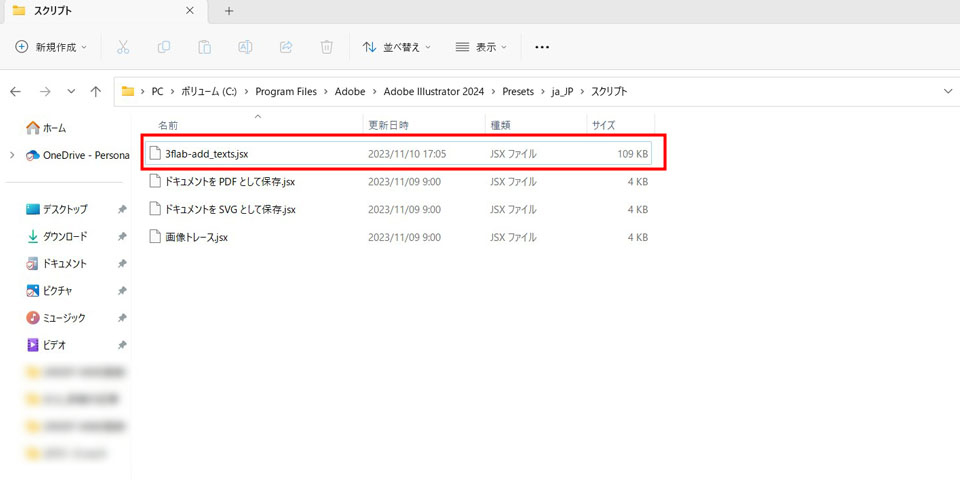Click the Cut scissors icon in toolbar

[x=123, y=47]
